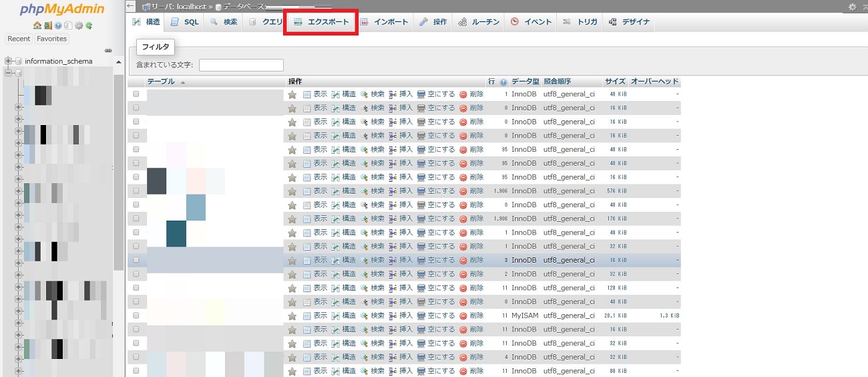Screen dimensions: 868x377
Task: Click the collapse-sidebar arrow beside the server breadcrumb
Action: coord(131,6)
